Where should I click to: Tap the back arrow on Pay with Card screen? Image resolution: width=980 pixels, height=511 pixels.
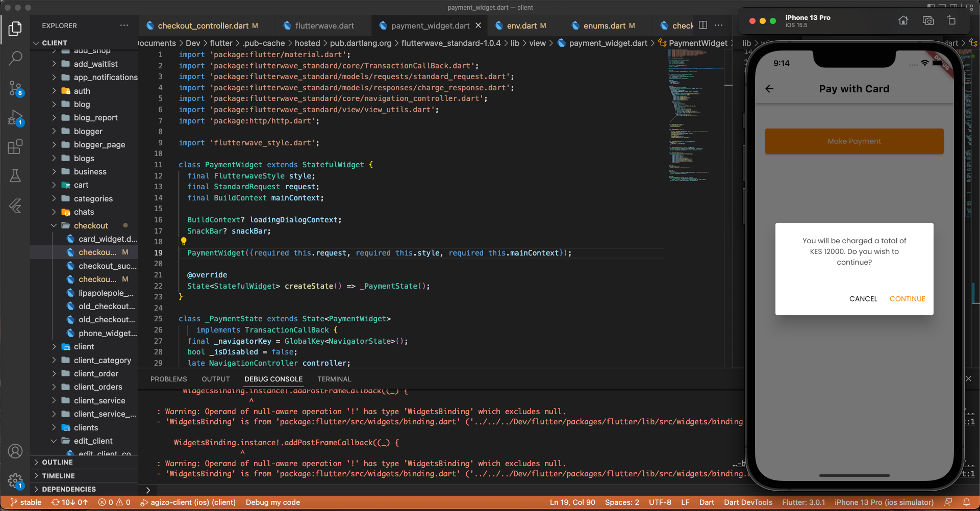point(770,88)
